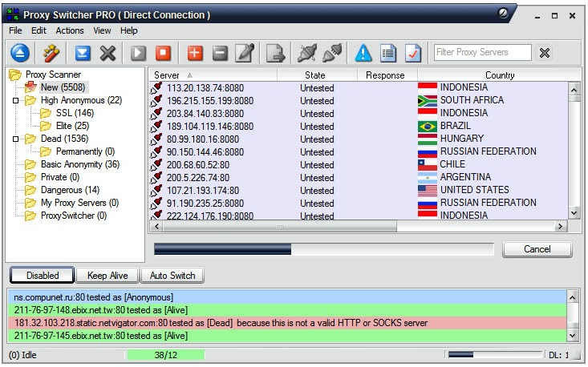This screenshot has height=367, width=588.
Task: Select the New (5508) folder
Action: tap(63, 87)
